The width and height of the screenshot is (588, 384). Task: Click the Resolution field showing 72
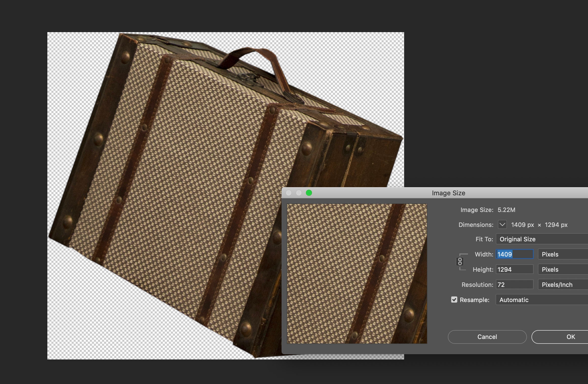coord(514,285)
